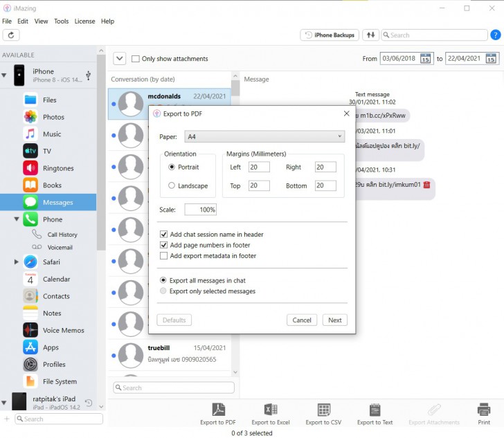Screen dimensions: 504x438
Task: Open Files in the sidebar
Action: click(48, 100)
